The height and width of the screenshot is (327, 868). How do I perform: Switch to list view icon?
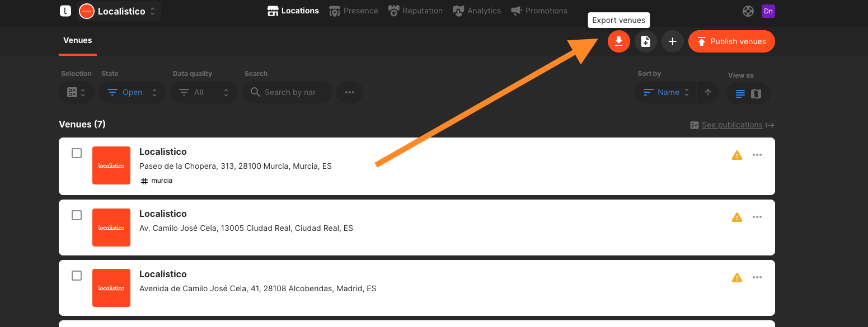[x=740, y=94]
